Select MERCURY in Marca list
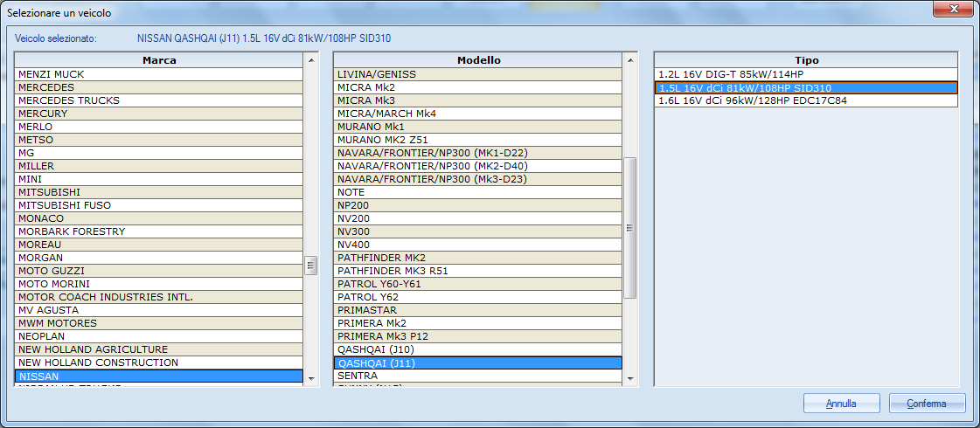This screenshot has width=980, height=428. click(x=159, y=114)
